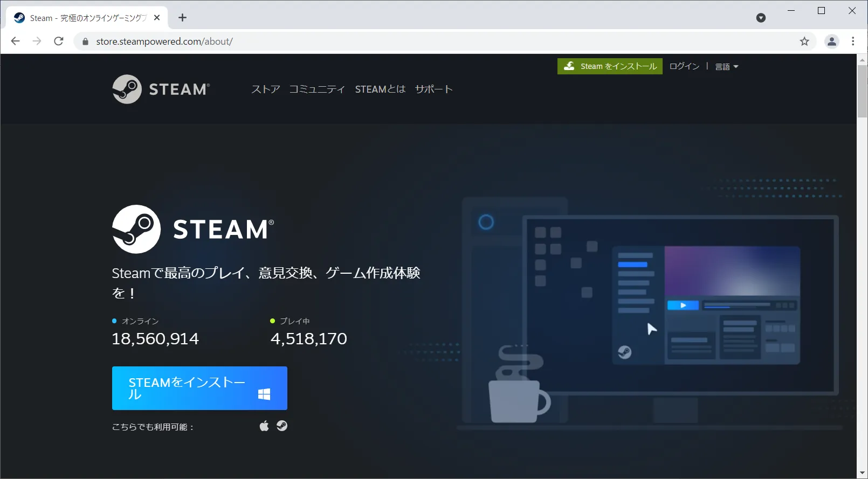Open the Chrome profile avatar icon
The image size is (868, 479).
(x=832, y=41)
